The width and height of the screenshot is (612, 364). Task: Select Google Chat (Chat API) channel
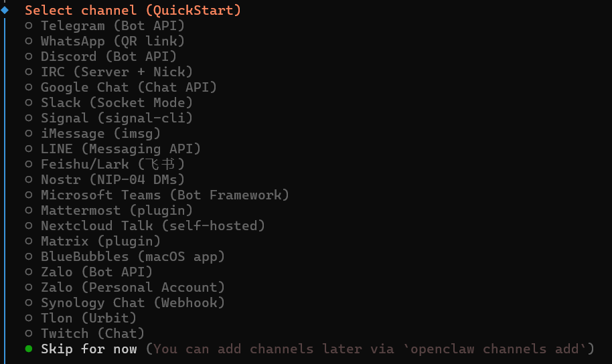click(x=129, y=88)
